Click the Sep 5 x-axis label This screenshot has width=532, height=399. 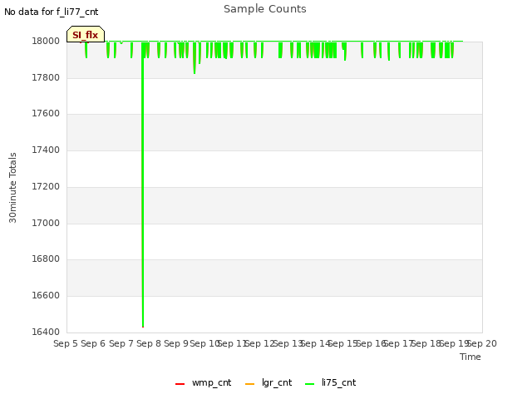66,343
